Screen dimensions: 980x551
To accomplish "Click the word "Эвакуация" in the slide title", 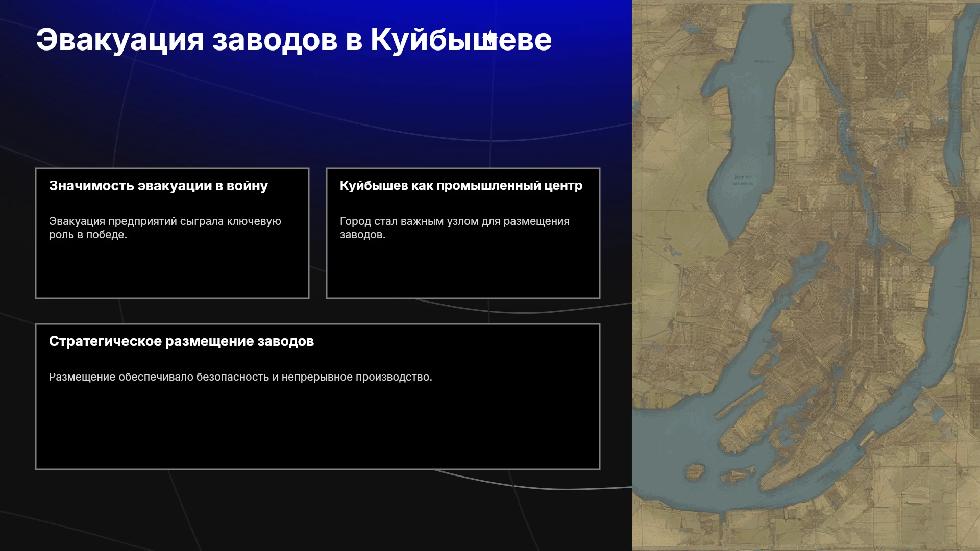I will (120, 40).
